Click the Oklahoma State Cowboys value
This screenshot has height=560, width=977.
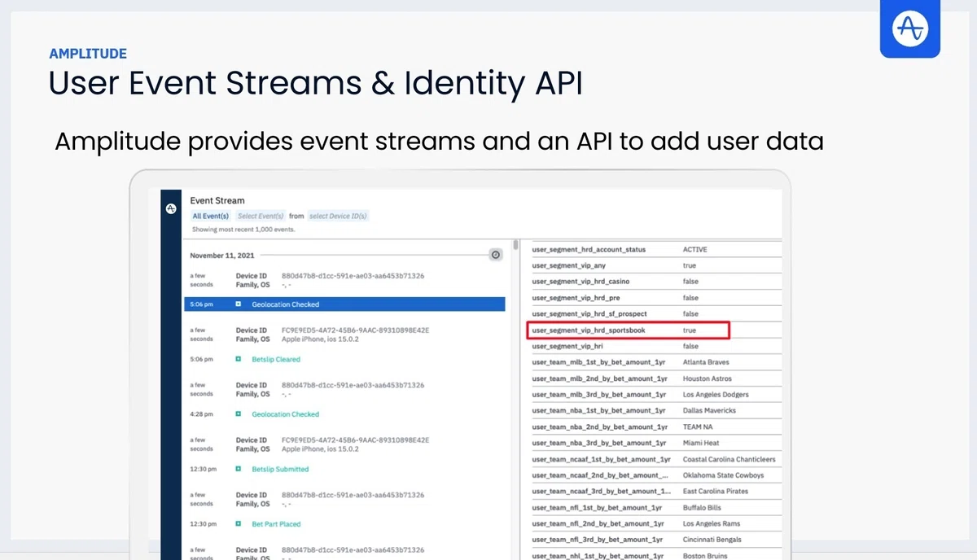click(723, 475)
